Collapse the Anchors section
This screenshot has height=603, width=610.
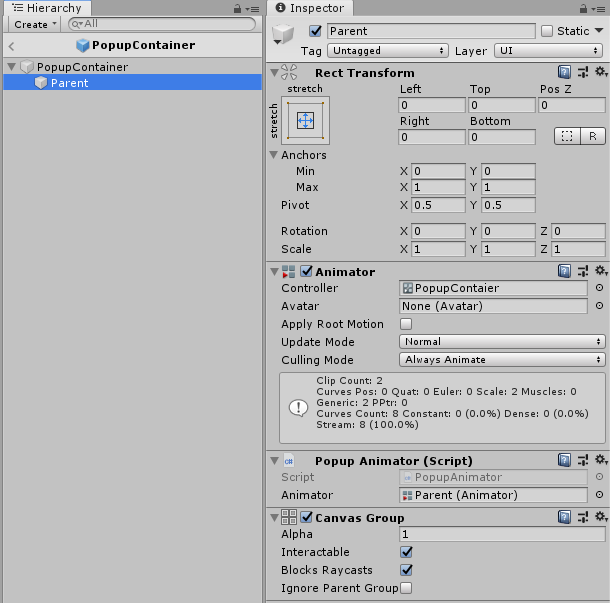(x=274, y=154)
